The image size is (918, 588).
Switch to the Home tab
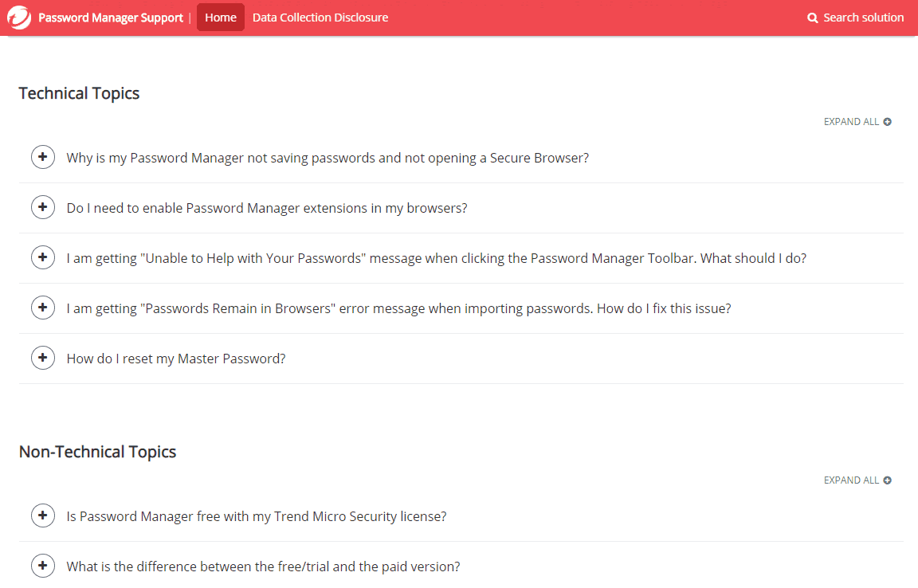point(220,17)
